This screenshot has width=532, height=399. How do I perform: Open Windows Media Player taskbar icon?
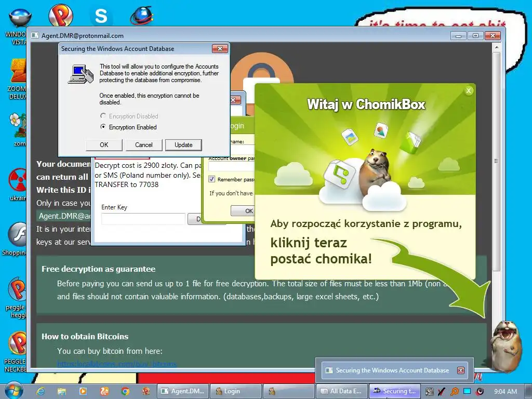coord(83,391)
